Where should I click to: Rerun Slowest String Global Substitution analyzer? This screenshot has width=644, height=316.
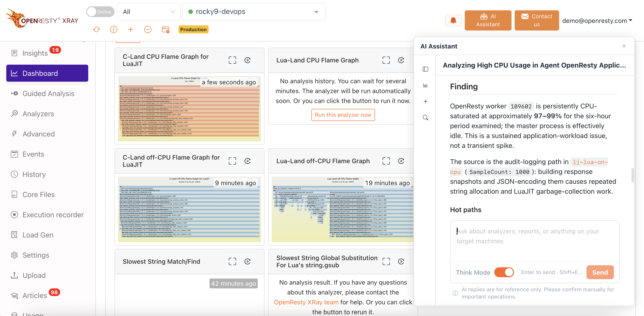(x=401, y=261)
